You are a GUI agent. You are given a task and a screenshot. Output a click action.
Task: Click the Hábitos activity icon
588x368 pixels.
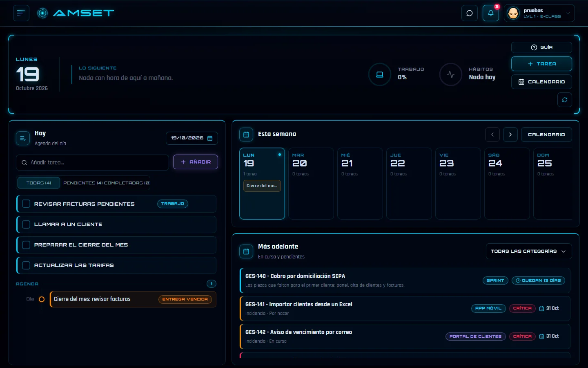tap(451, 74)
